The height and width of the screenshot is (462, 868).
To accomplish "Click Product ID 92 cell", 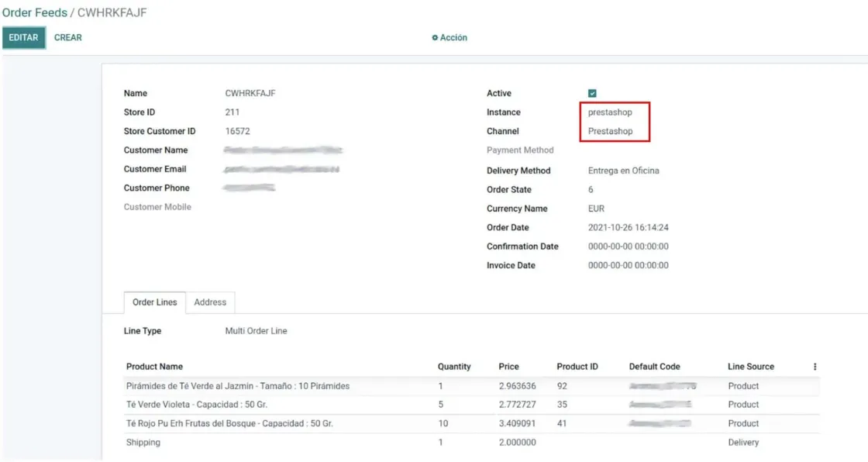I will coord(562,386).
